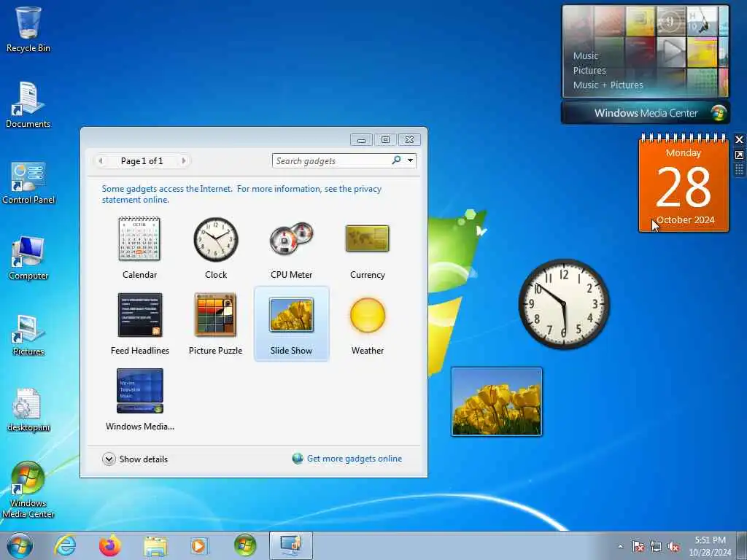Viewport: 747px width, 560px height.
Task: Open Windows Explorer from the taskbar
Action: point(155,547)
